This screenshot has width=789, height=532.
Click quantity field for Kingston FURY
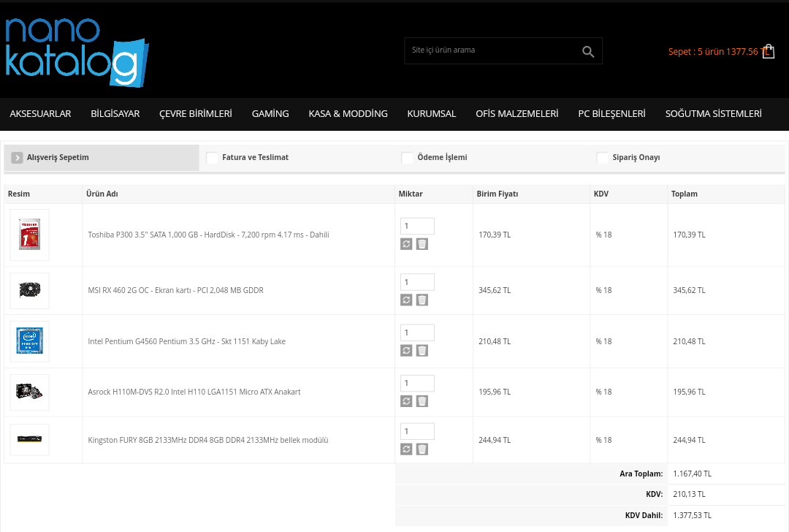point(417,431)
